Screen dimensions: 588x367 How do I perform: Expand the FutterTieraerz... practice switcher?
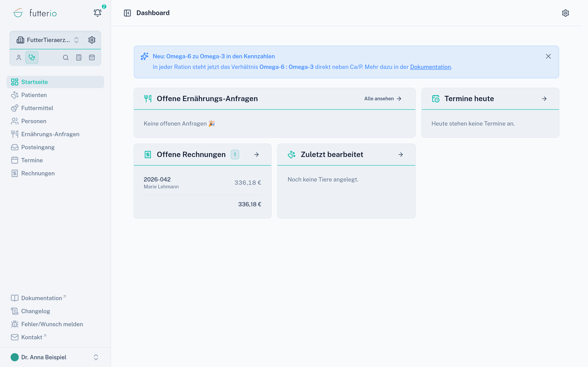click(48, 40)
